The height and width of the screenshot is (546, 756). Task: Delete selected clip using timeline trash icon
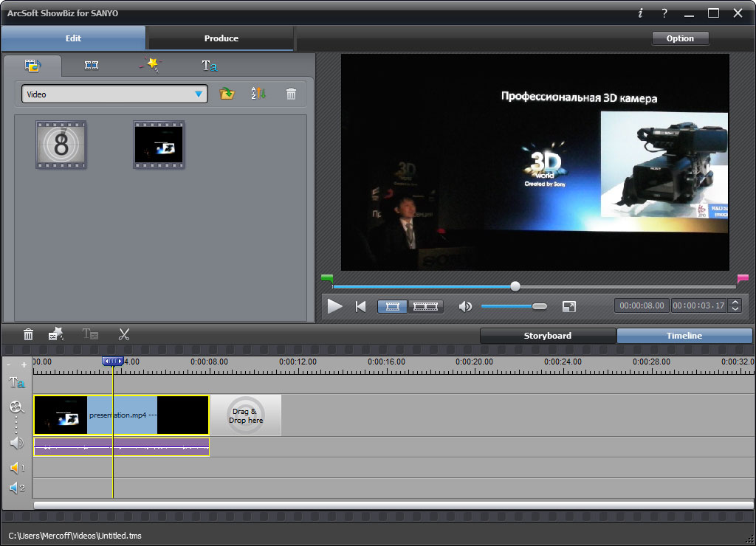(28, 334)
